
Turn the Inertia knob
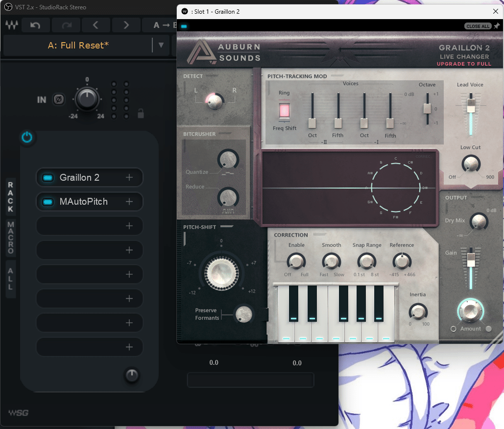pyautogui.click(x=418, y=311)
